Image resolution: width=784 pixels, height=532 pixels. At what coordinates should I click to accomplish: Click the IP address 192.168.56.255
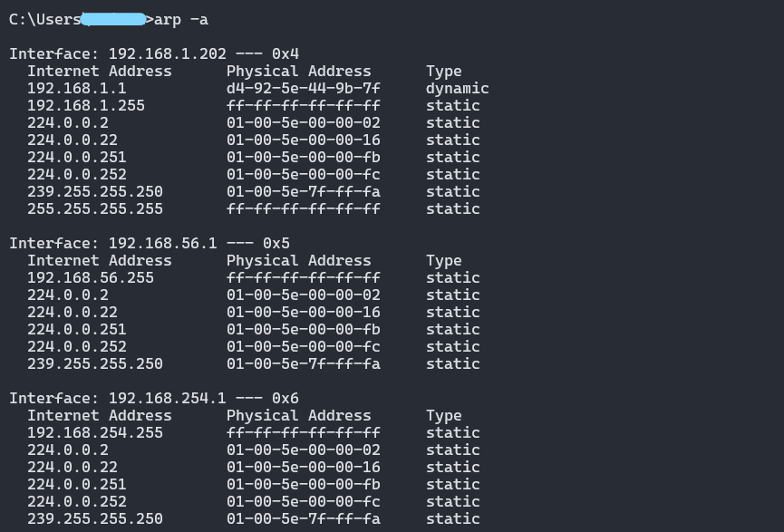click(91, 277)
